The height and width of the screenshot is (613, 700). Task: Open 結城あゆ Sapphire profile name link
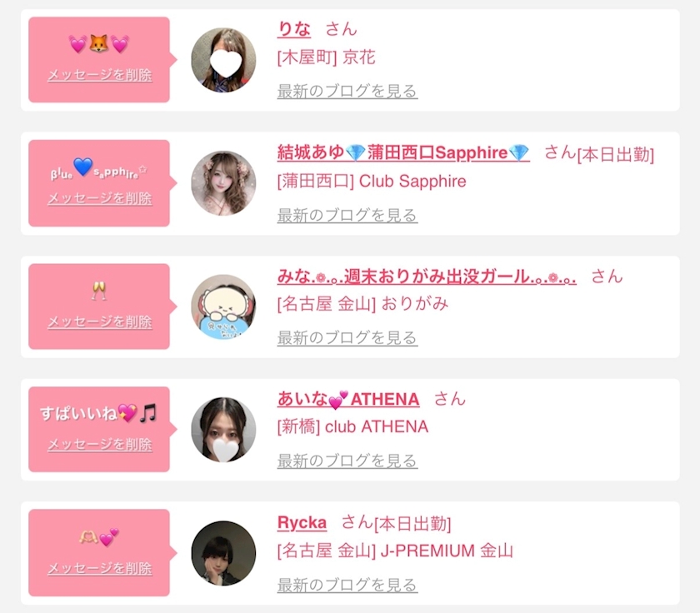coord(403,152)
